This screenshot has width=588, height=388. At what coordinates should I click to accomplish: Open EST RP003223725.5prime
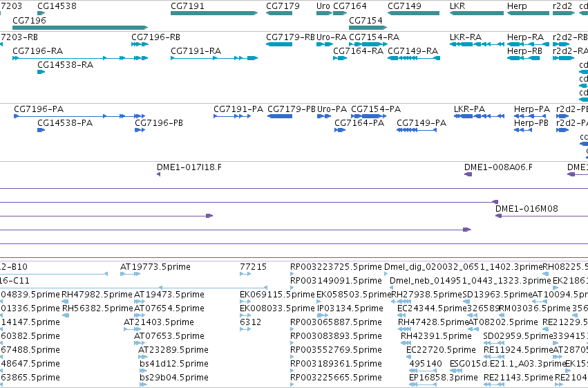pyautogui.click(x=336, y=267)
